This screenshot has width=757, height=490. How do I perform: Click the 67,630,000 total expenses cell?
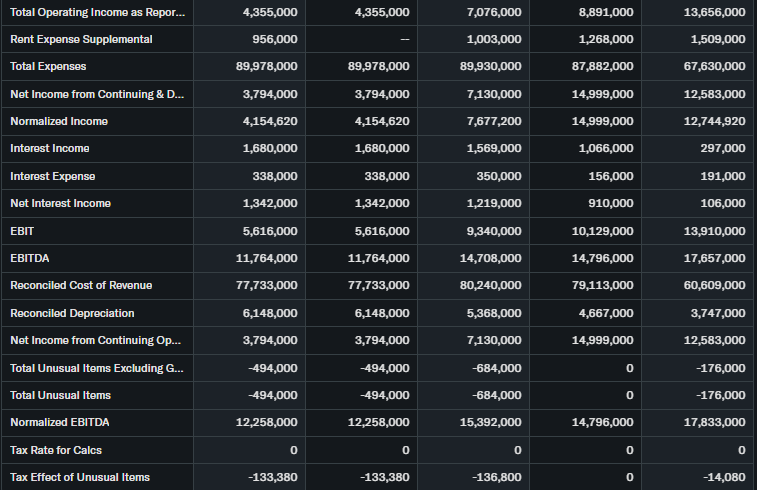(x=714, y=66)
